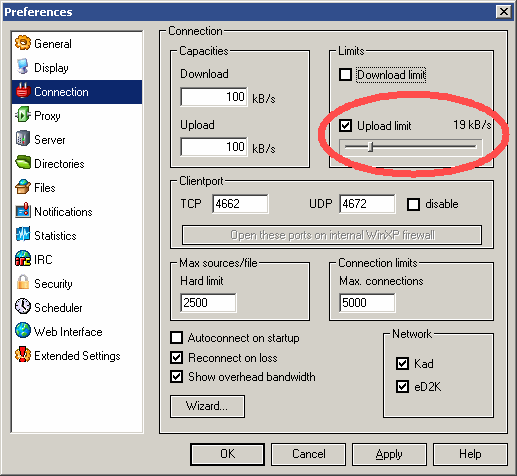Screen dimensions: 517x476
Task: Click the TCP port field 4662
Action: [240, 204]
